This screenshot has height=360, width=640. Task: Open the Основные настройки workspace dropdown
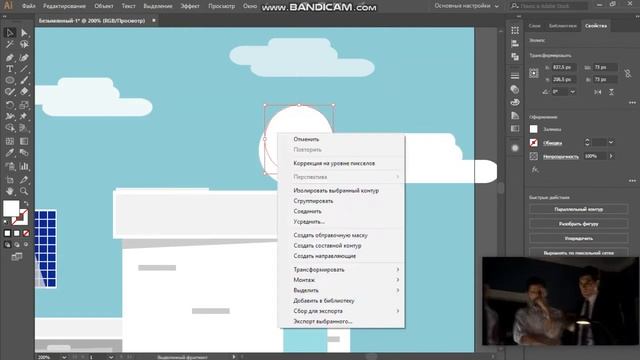pos(467,6)
